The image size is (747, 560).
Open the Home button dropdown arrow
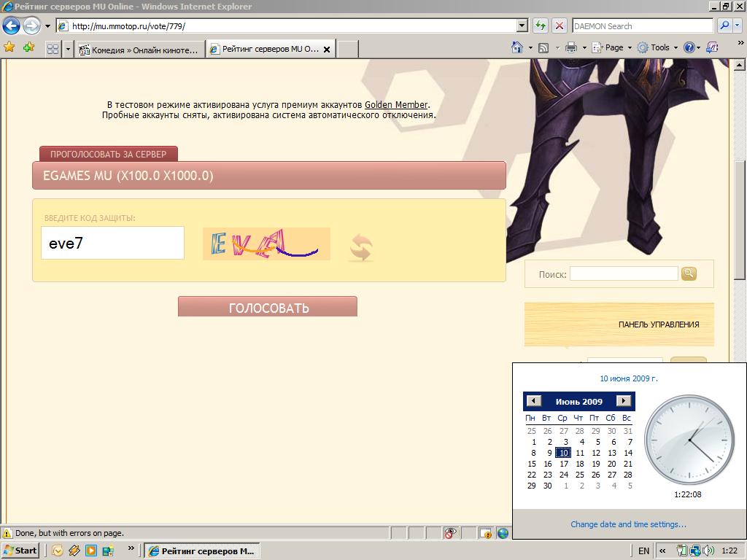click(x=530, y=47)
